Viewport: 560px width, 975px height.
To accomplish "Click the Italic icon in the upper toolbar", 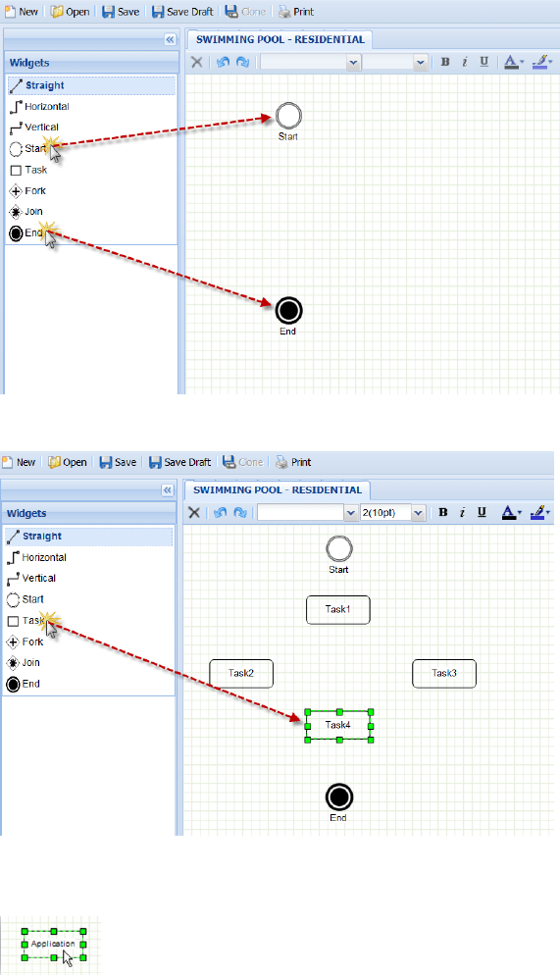I will click(x=464, y=62).
